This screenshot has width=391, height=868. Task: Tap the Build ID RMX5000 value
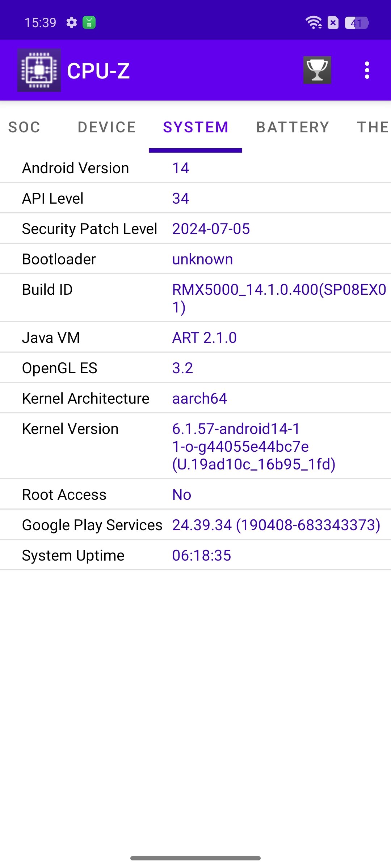[279, 298]
